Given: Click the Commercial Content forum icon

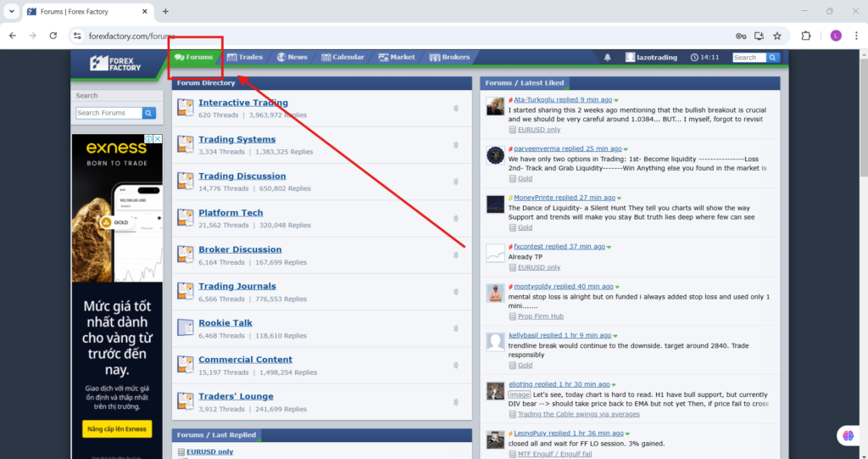Looking at the screenshot, I should point(186,364).
